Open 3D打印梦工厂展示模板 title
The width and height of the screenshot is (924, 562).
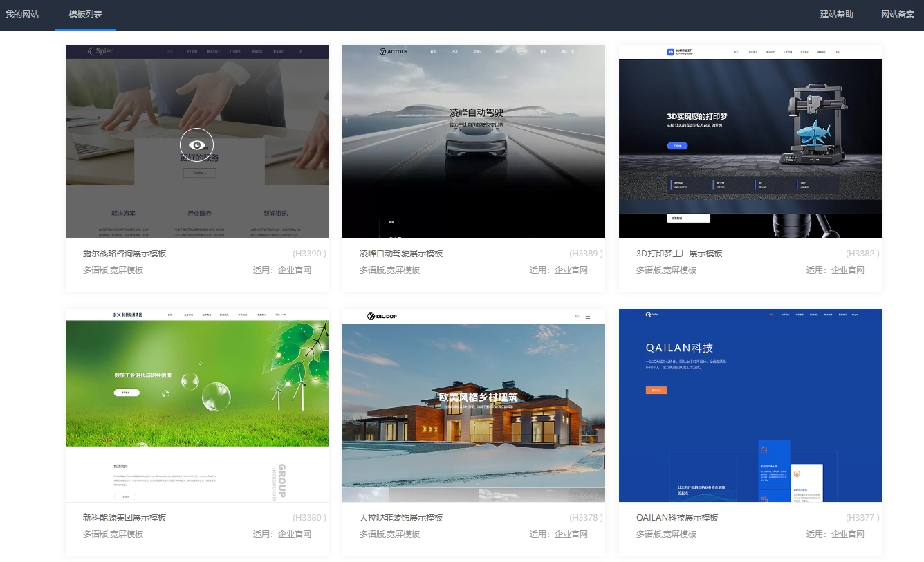[x=679, y=254]
